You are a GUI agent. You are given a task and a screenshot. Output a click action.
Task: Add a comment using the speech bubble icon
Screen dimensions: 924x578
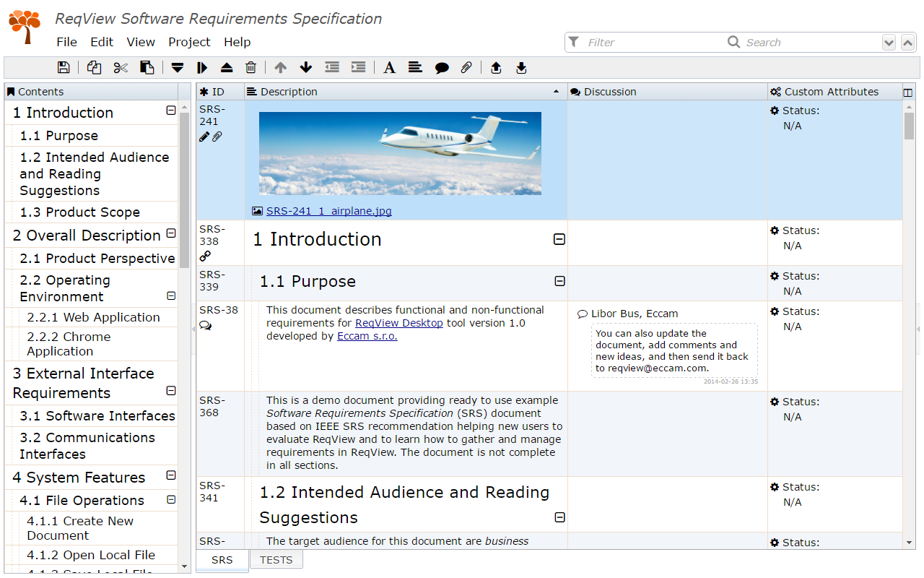[442, 67]
